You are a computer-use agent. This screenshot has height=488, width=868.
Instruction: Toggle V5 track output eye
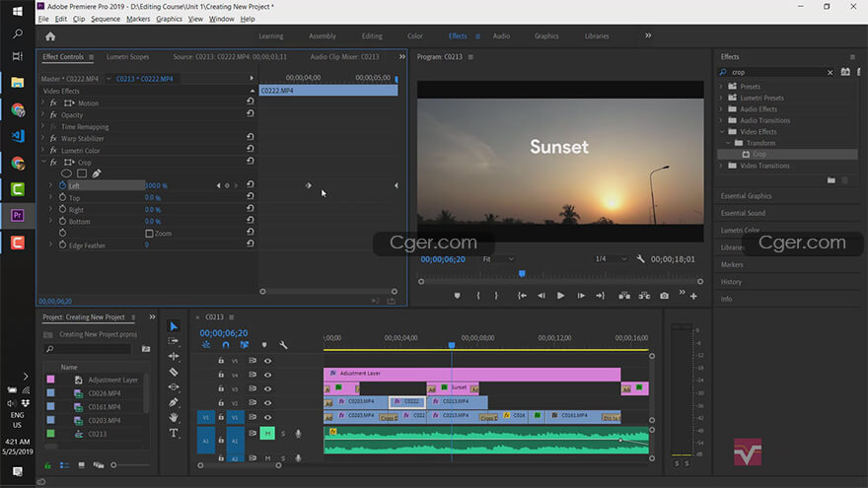[x=268, y=361]
